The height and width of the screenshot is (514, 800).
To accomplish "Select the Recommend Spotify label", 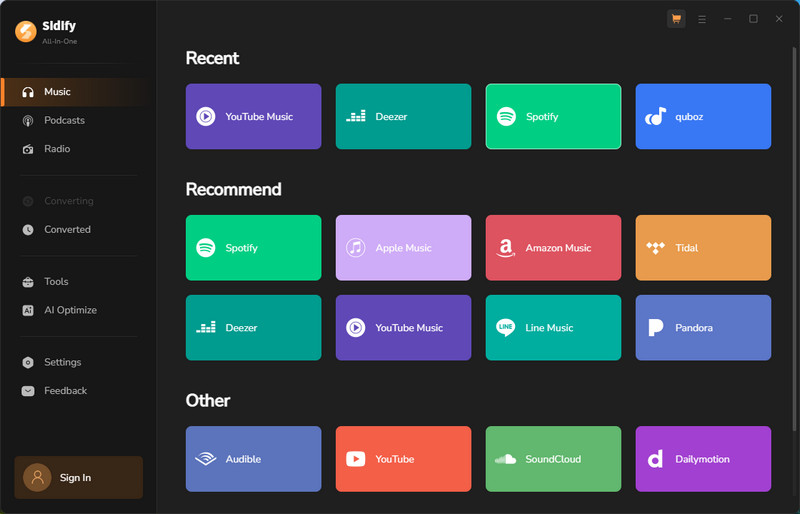I will pos(241,248).
